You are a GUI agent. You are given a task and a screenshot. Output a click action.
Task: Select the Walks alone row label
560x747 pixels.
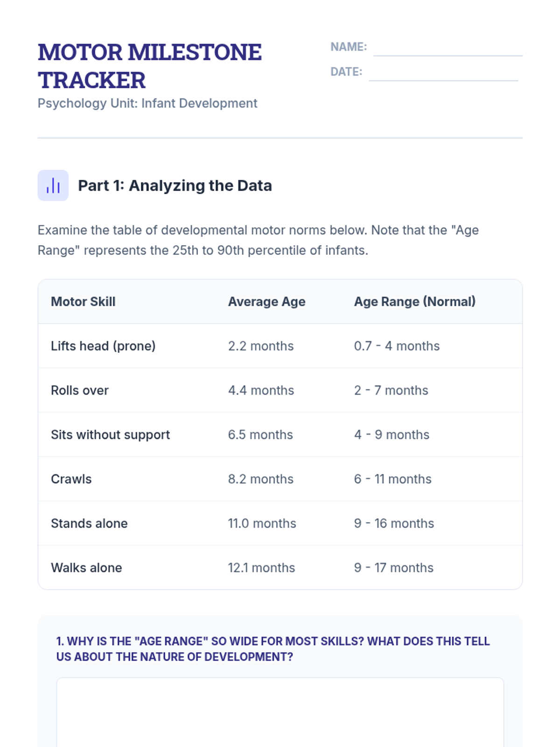click(x=86, y=568)
